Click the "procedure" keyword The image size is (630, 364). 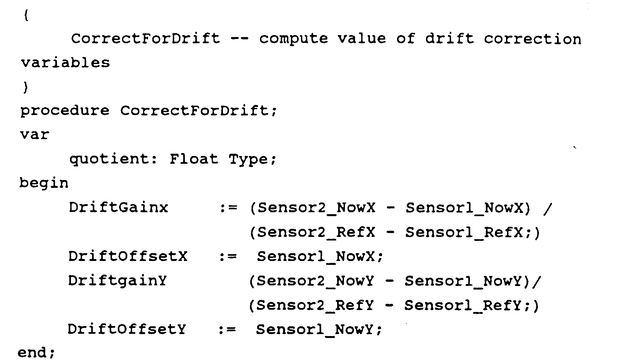tap(65, 111)
